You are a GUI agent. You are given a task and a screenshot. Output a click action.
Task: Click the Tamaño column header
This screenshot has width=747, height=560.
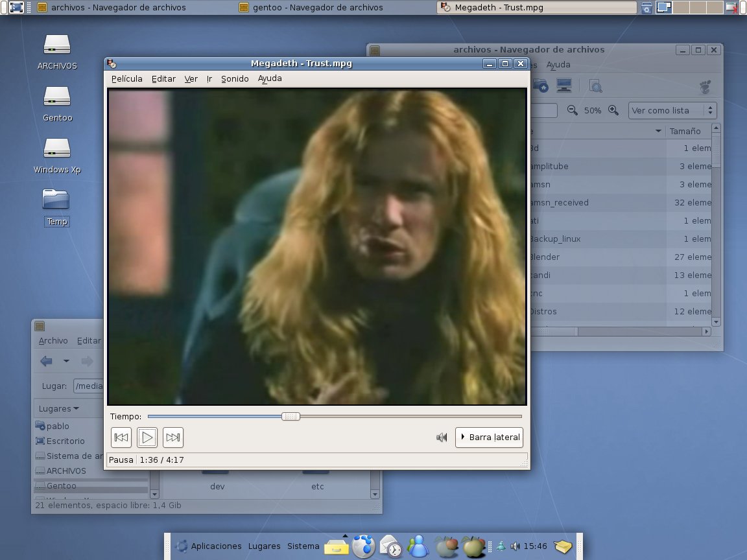tap(685, 131)
